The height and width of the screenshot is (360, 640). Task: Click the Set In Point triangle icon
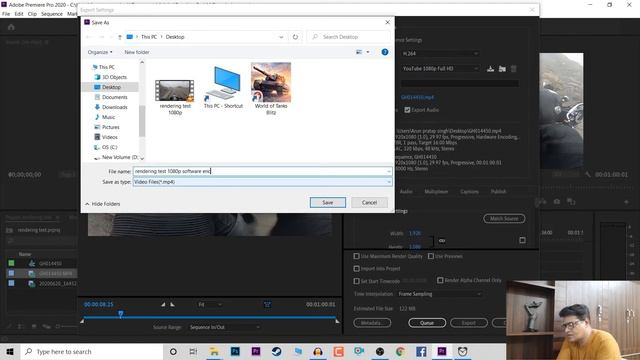[163, 304]
